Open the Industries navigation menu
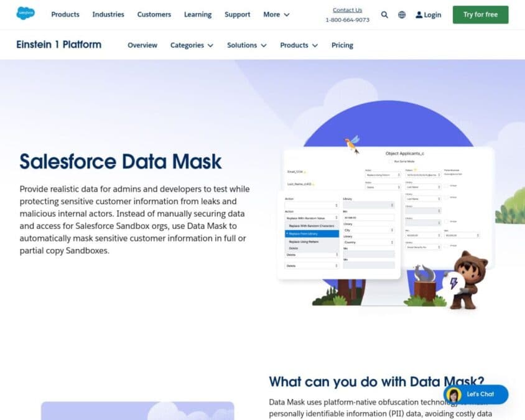This screenshot has height=420, width=525. (x=108, y=14)
